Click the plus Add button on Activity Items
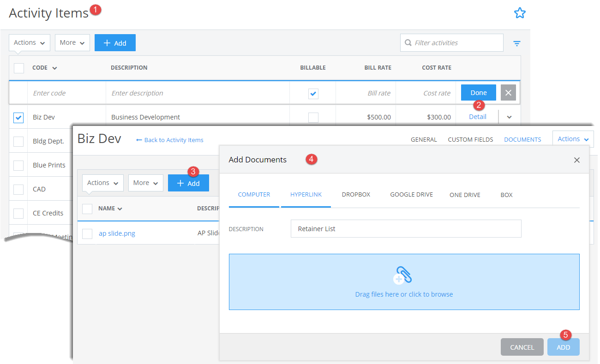600x364 pixels. [115, 42]
